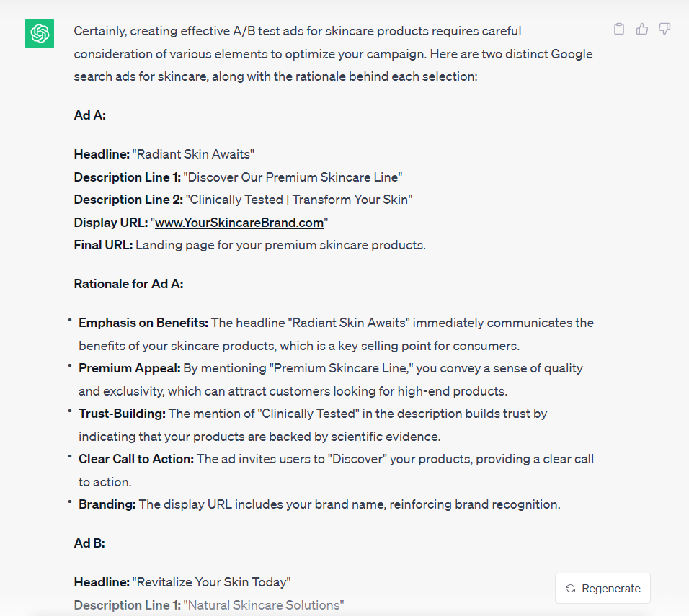Click the "Emphasis on Benefits:" bullet label
The height and width of the screenshot is (616, 689).
tap(143, 323)
